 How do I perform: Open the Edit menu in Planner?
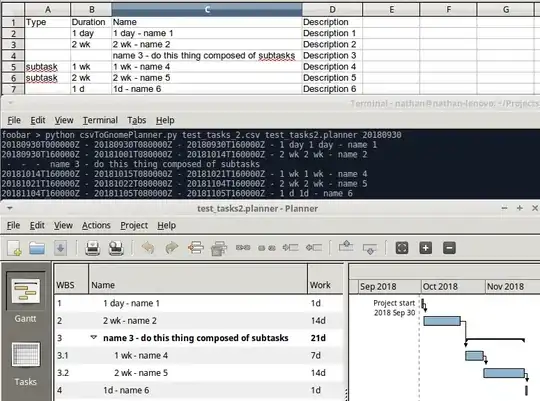(37, 225)
